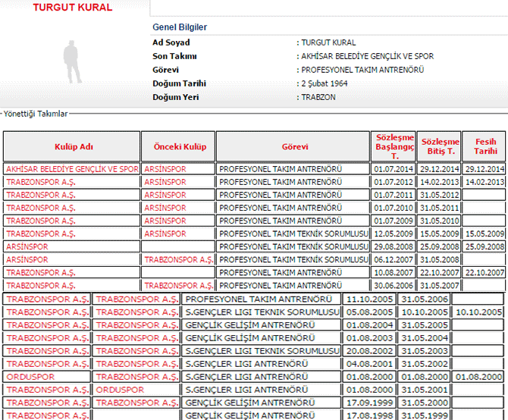
Task: Click the Sözleşme Başlangıç T. column header
Action: (x=394, y=146)
